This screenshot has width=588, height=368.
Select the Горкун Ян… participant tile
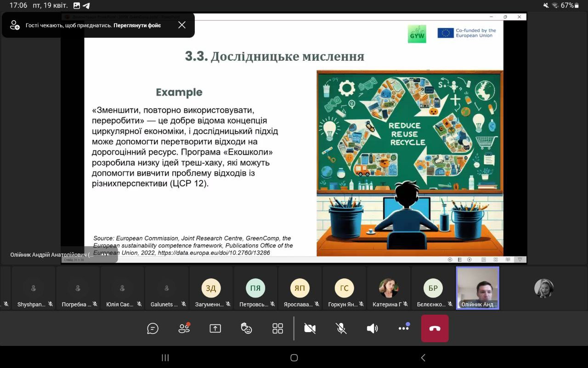click(x=344, y=288)
